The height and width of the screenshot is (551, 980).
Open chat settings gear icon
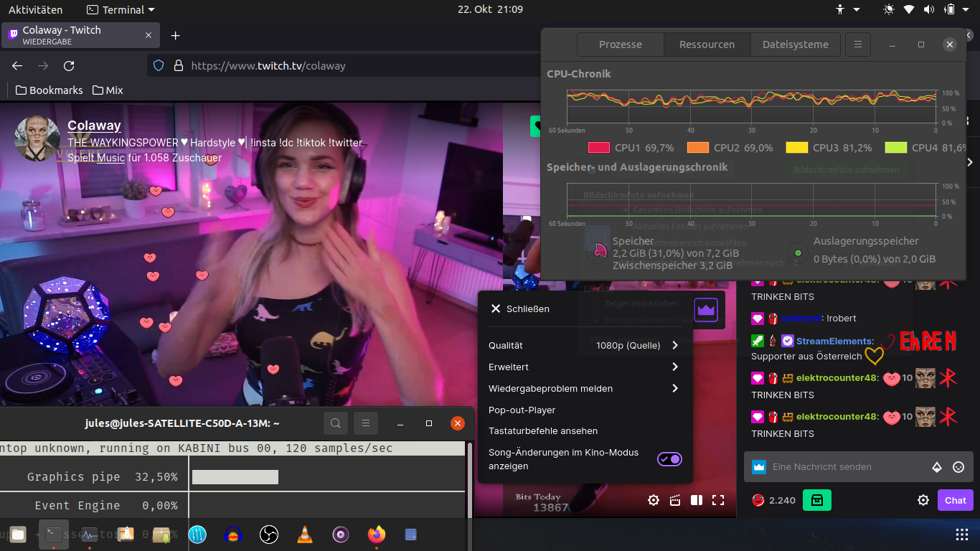coord(923,500)
